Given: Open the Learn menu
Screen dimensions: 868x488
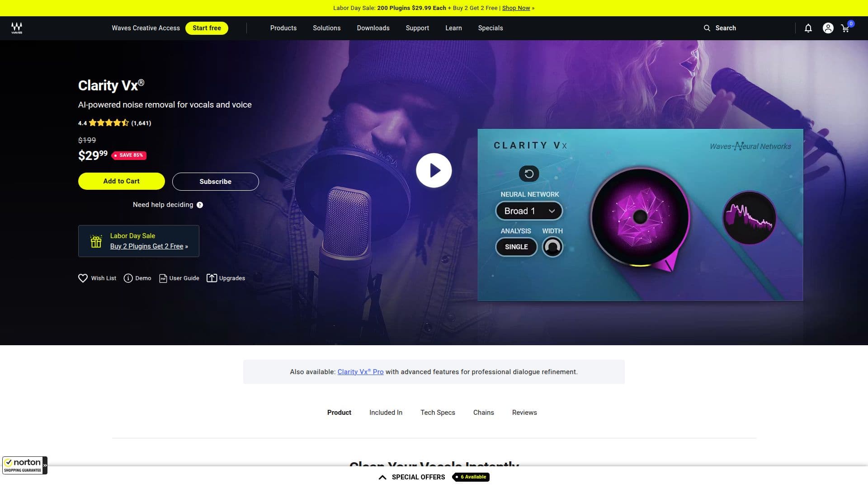Looking at the screenshot, I should coord(453,28).
